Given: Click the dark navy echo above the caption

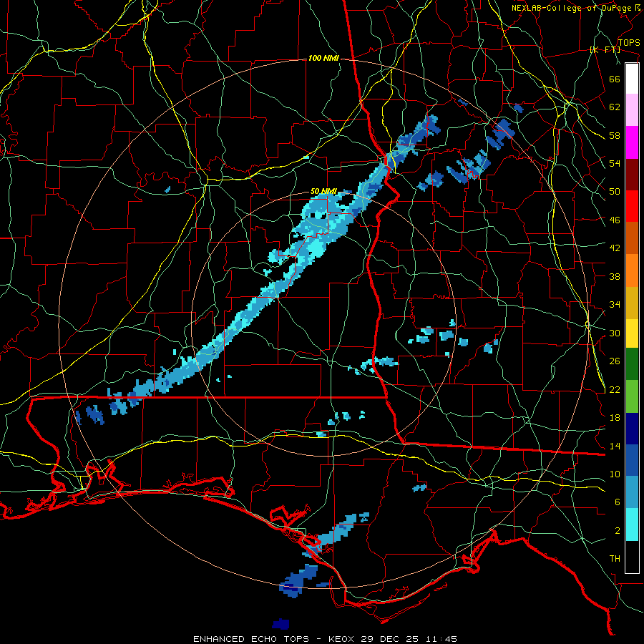Looking at the screenshot, I should click(280, 624).
